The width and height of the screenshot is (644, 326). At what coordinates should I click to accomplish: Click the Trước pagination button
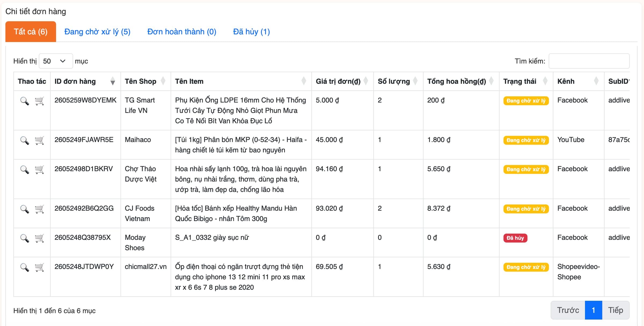click(568, 310)
